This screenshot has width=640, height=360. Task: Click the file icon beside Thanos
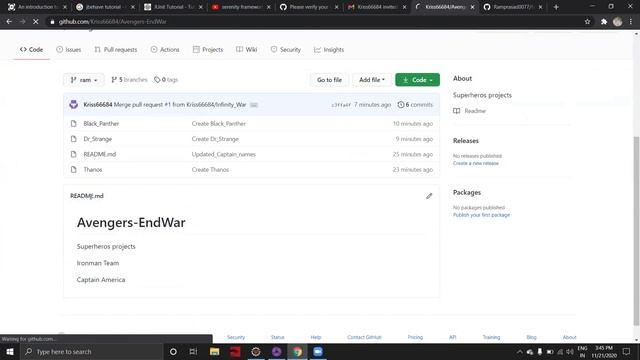pos(73,169)
